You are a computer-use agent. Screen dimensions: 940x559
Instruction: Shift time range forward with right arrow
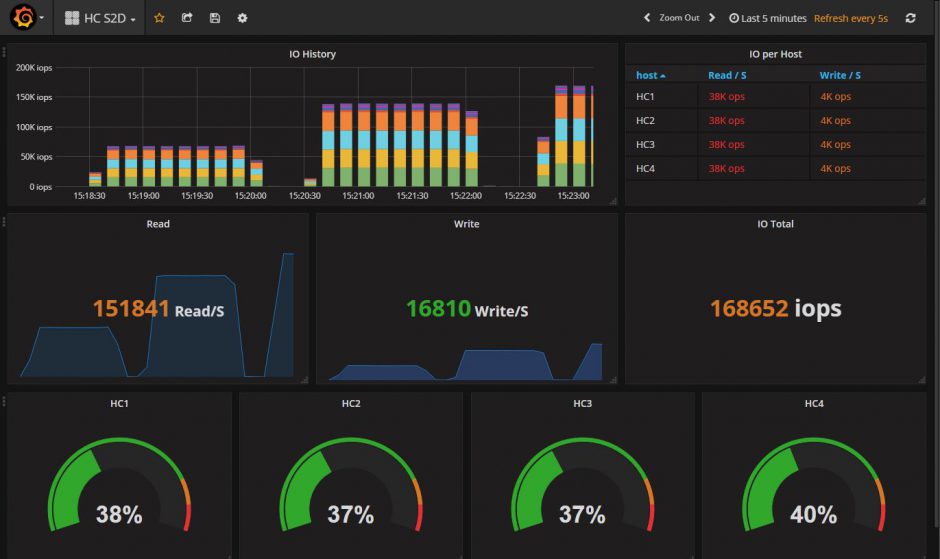pos(712,18)
